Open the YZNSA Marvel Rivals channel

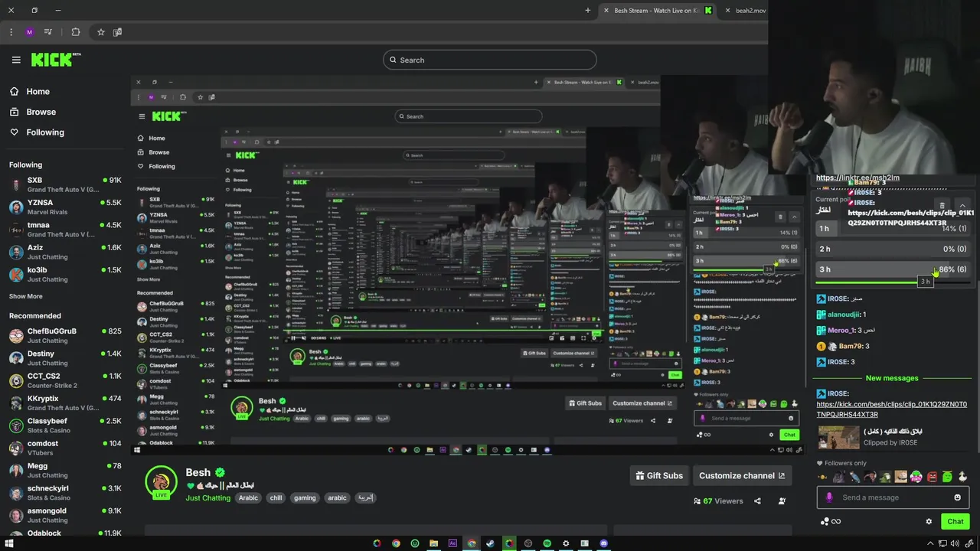click(x=65, y=207)
